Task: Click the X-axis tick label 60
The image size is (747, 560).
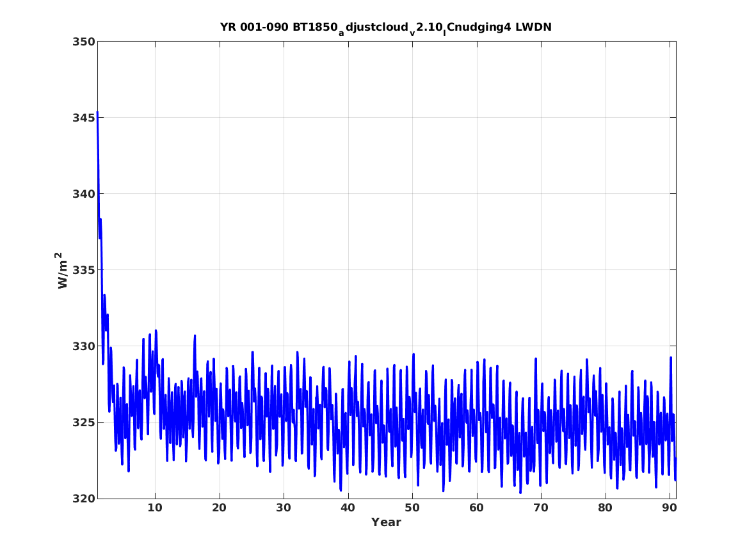Action: point(476,508)
